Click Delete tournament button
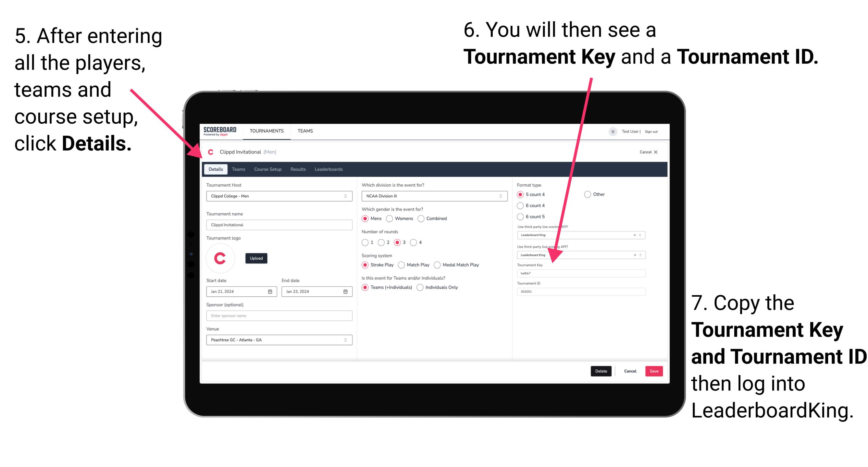The width and height of the screenshot is (868, 467). point(601,371)
